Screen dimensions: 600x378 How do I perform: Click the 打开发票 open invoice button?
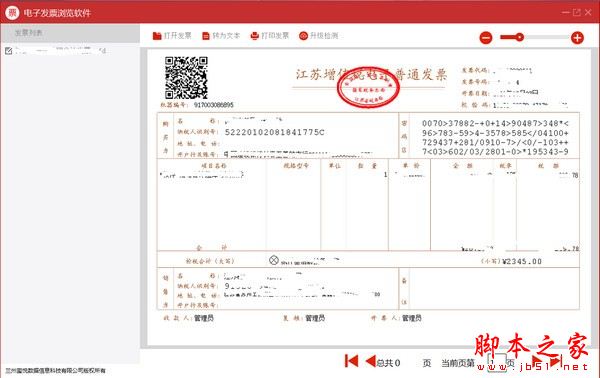click(x=172, y=36)
